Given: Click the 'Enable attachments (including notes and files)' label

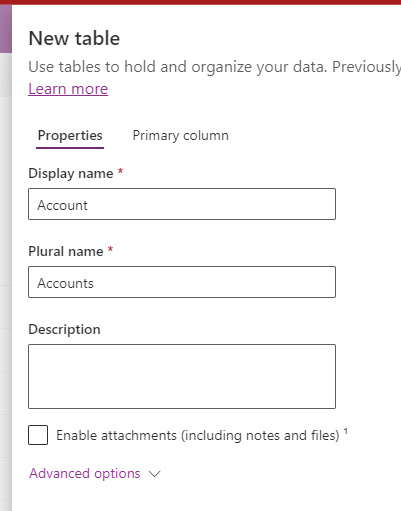Looking at the screenshot, I should (x=198, y=435).
